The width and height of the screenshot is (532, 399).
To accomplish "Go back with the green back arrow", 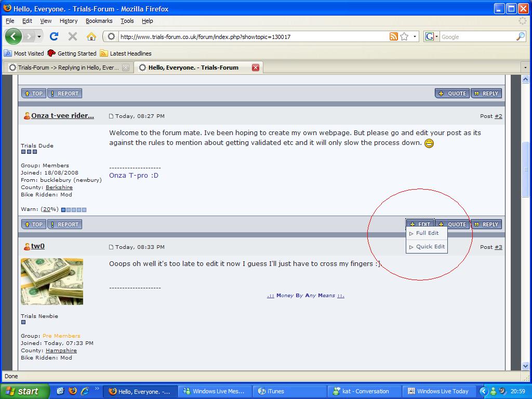I will click(13, 36).
